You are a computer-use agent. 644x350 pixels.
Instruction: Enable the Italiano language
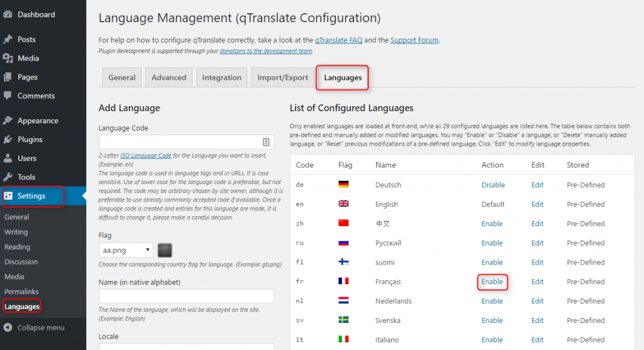(492, 339)
